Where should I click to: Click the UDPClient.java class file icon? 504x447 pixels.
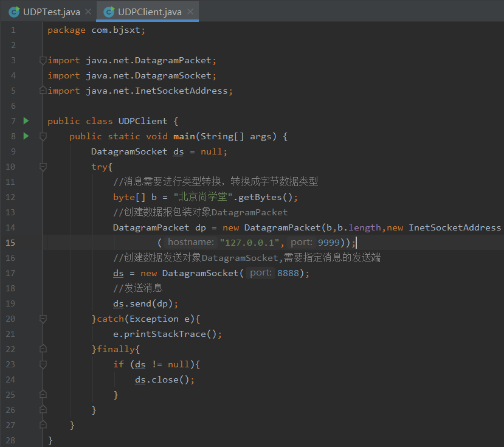109,12
